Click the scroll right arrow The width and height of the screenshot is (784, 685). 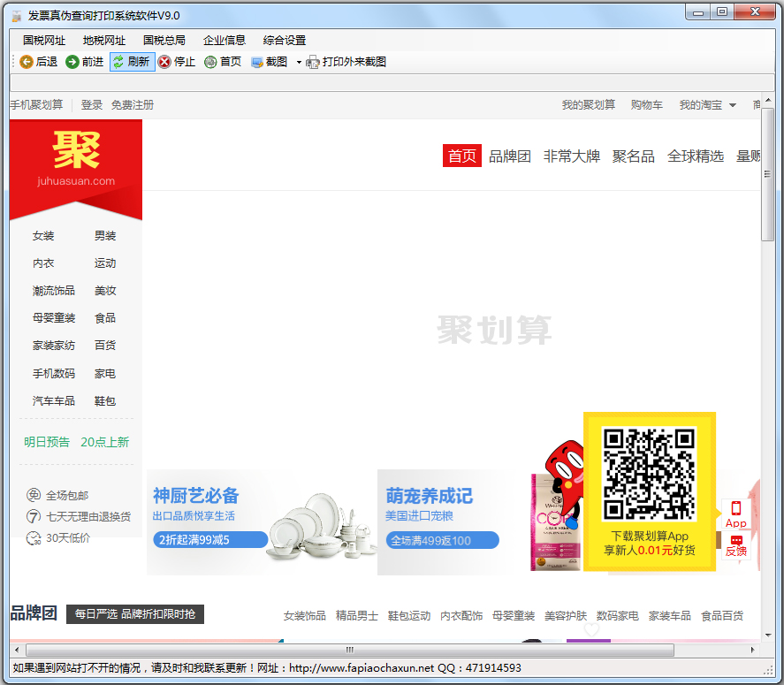[753, 650]
